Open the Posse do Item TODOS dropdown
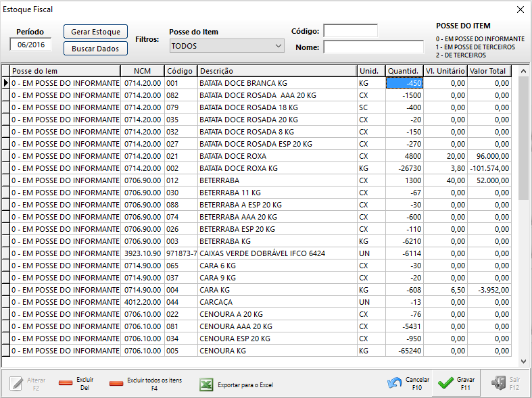This screenshot has width=532, height=398. 226,46
